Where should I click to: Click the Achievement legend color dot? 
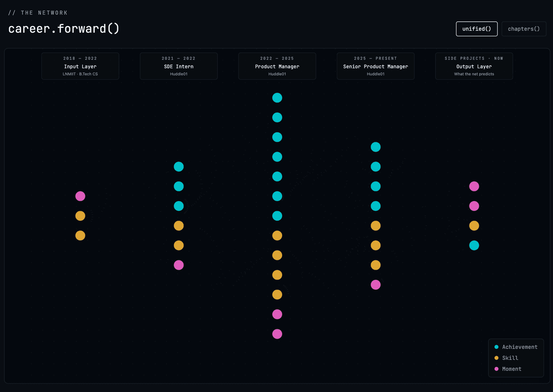pyautogui.click(x=496, y=347)
